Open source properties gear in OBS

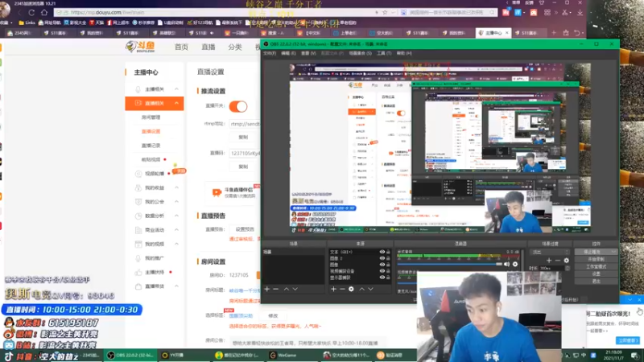click(351, 289)
